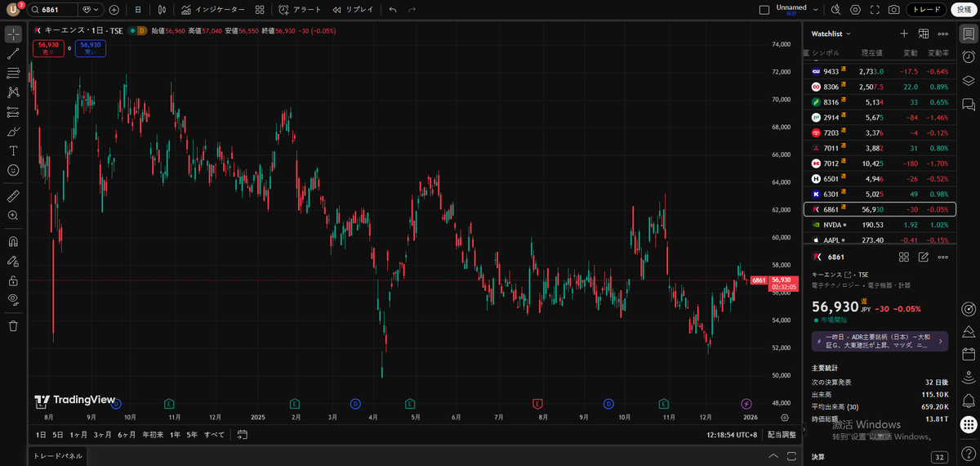Expand the Unnamed layout dropdown arrow

[815, 10]
